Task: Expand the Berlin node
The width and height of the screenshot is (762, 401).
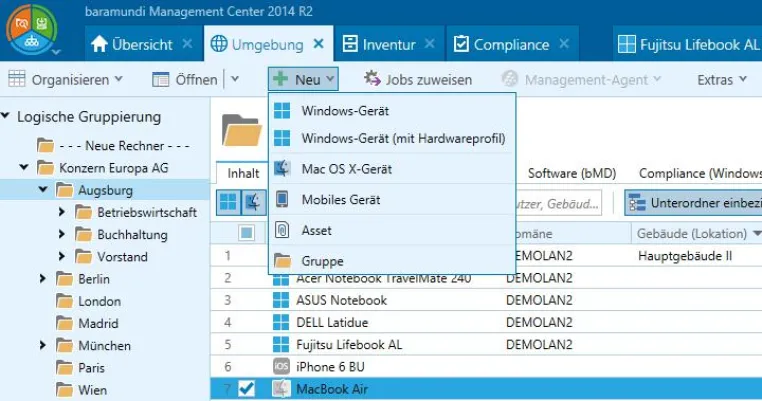Action: (43, 279)
